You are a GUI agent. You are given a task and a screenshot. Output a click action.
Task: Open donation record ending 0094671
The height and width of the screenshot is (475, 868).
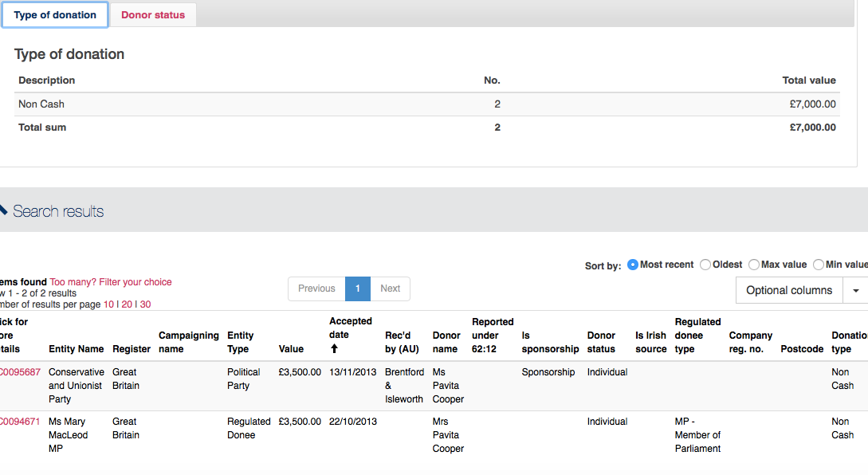pos(20,422)
